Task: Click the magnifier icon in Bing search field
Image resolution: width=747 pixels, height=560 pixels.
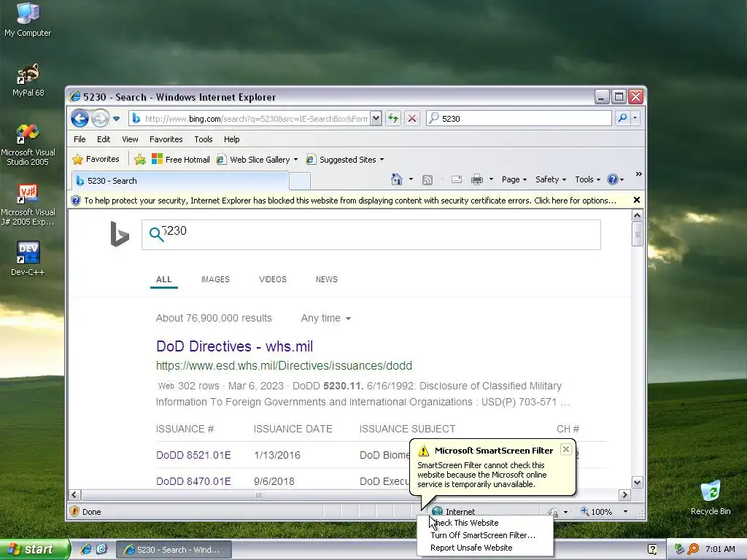Action: pyautogui.click(x=156, y=234)
